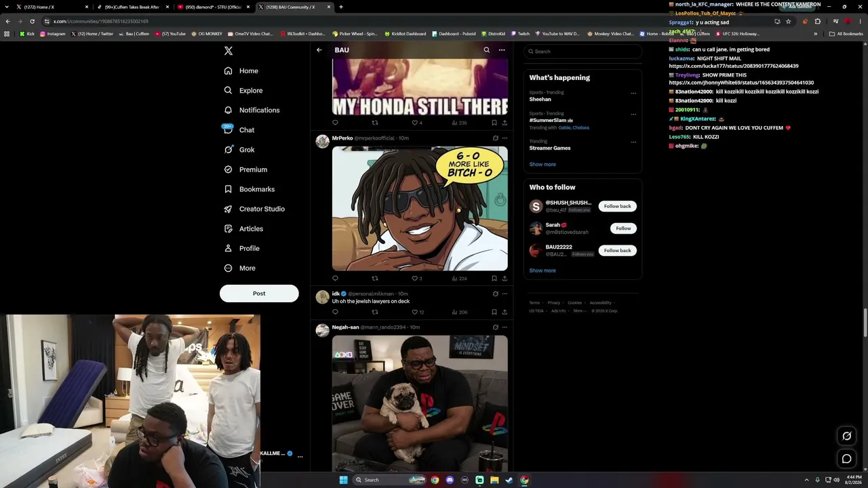The width and height of the screenshot is (868, 488).
Task: Open the Premium page
Action: click(245, 169)
